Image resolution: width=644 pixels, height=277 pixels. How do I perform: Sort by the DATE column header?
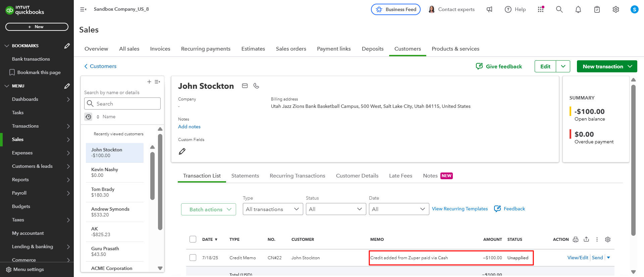coord(210,239)
